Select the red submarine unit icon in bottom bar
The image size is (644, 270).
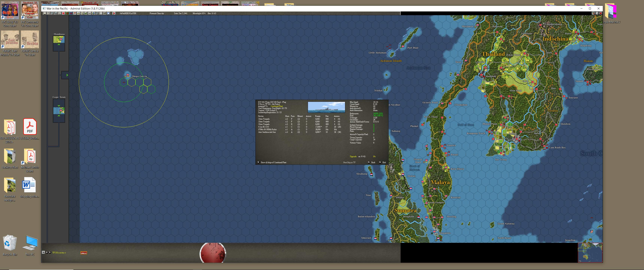[84, 253]
